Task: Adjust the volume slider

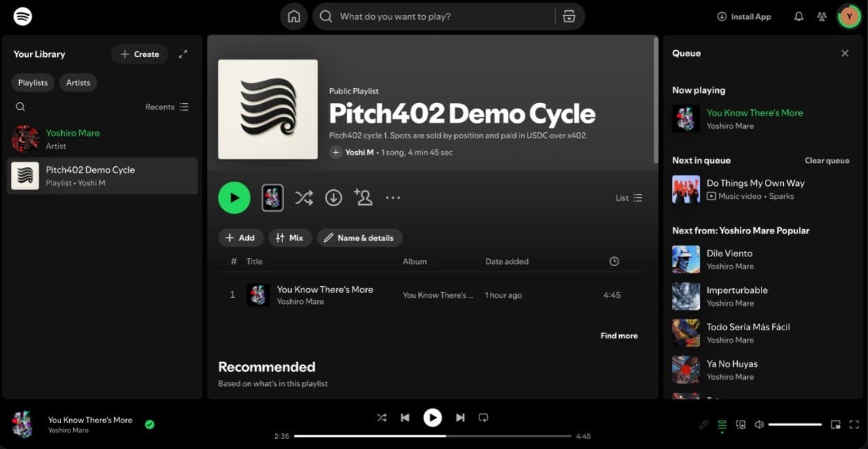Action: click(795, 425)
